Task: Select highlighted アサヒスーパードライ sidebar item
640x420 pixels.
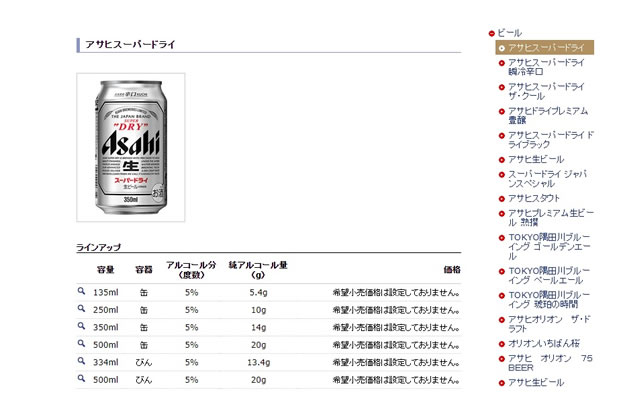Action: (x=544, y=48)
